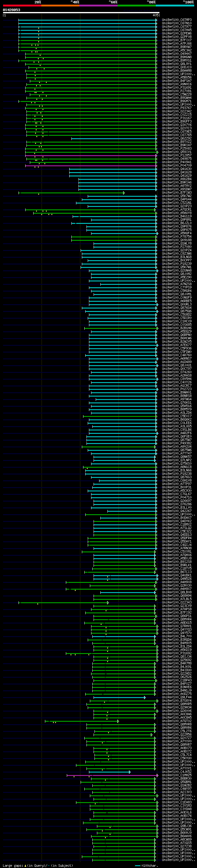
Task: Select label UniRef100_Q6ZZ92
Action: click(176, 138)
